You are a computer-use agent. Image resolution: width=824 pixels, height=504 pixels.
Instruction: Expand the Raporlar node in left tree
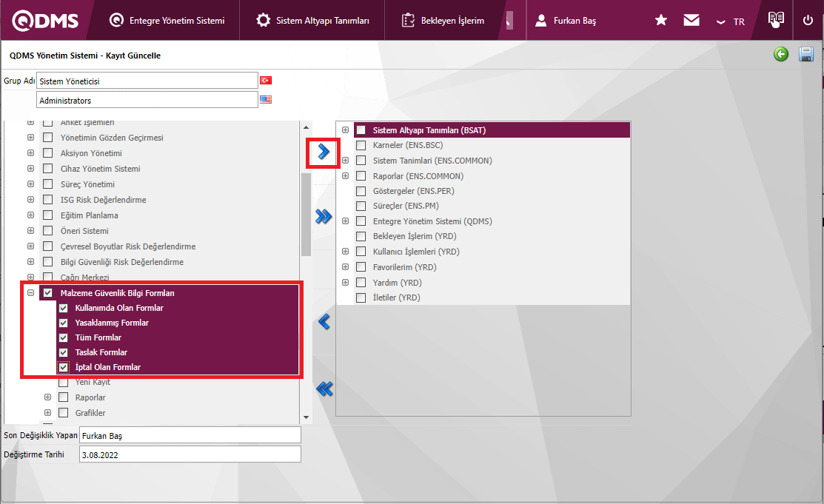pos(47,397)
